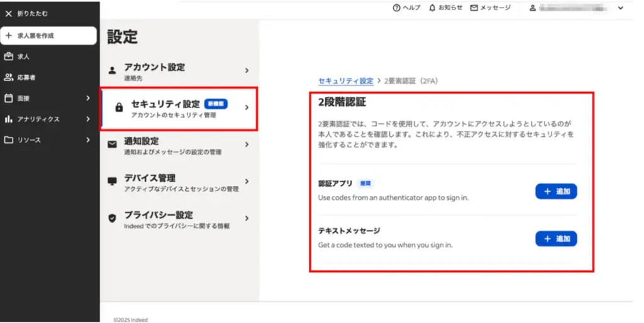The image size is (644, 323).
Task: Select the 通知設定 menu item
Action: pyautogui.click(x=179, y=145)
